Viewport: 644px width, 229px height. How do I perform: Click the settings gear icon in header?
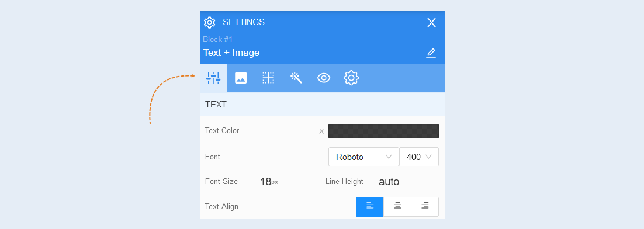209,23
